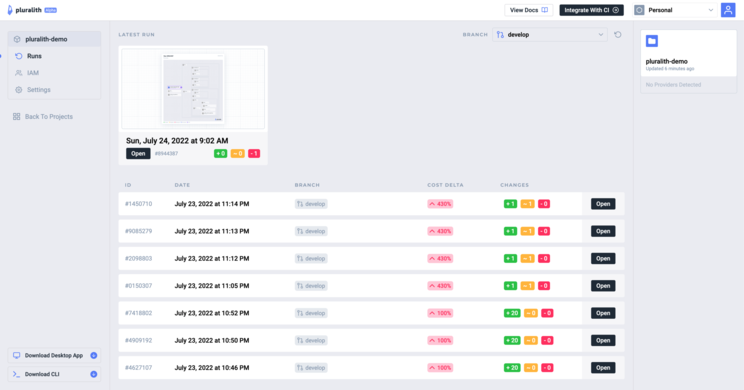Open project Settings

pyautogui.click(x=38, y=90)
